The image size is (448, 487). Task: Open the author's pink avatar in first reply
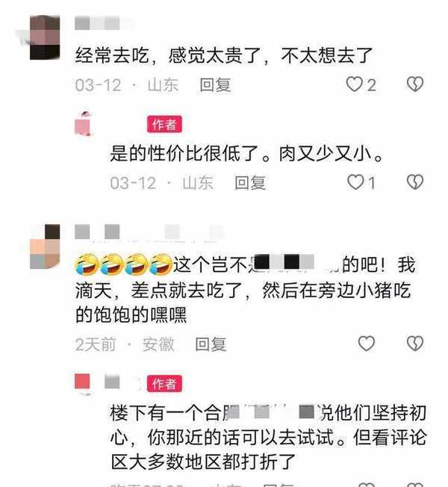click(83, 123)
